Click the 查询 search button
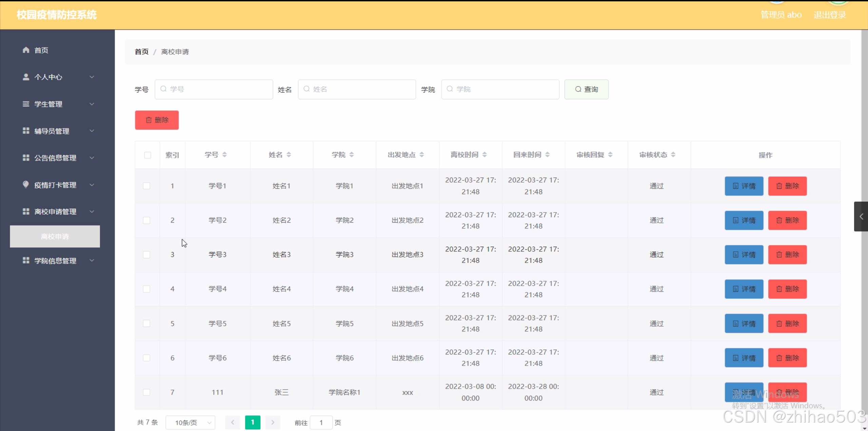868x431 pixels. click(586, 89)
